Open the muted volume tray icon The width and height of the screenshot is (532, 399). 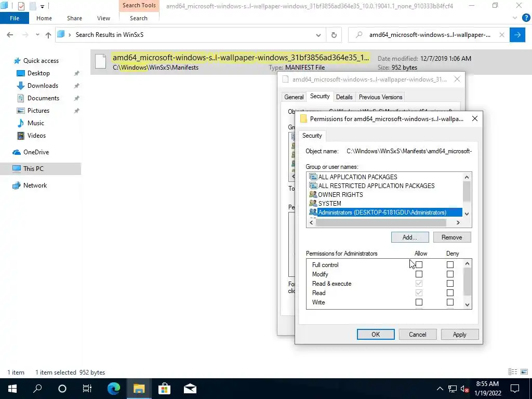464,389
